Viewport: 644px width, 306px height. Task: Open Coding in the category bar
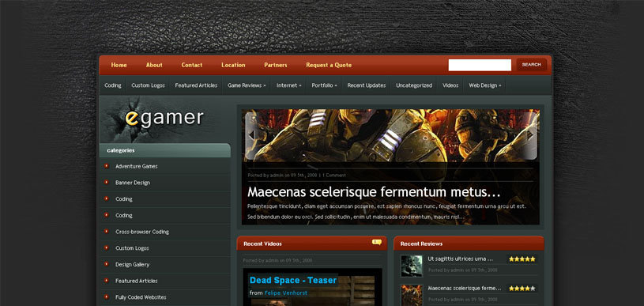click(x=112, y=85)
